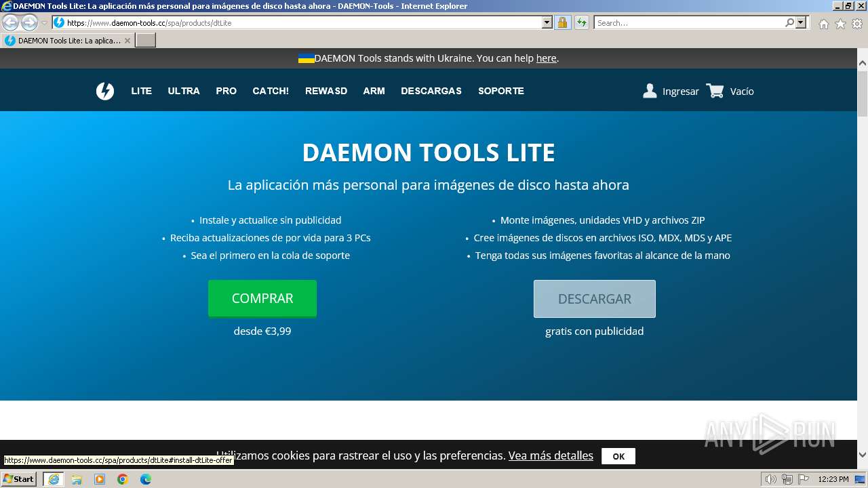Screen dimensions: 868x488
Task: Click the cookie banner OK button
Action: tap(618, 456)
